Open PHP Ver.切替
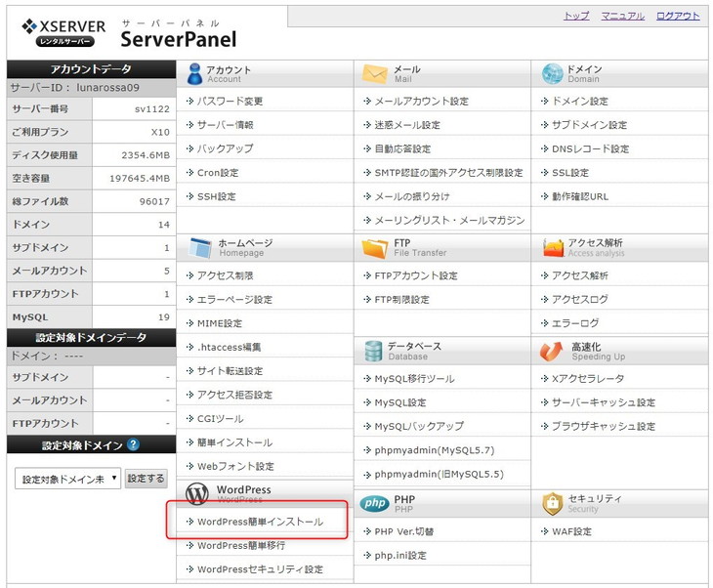 tap(403, 531)
